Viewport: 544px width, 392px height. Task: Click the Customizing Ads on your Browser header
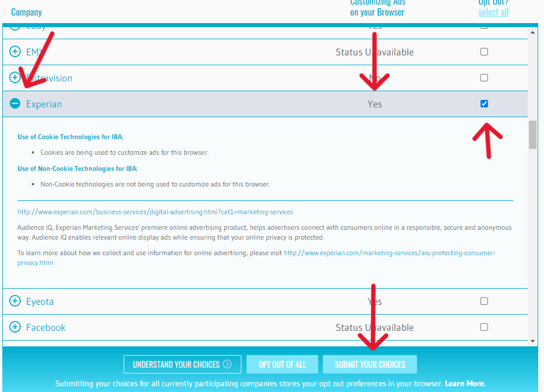tap(378, 8)
